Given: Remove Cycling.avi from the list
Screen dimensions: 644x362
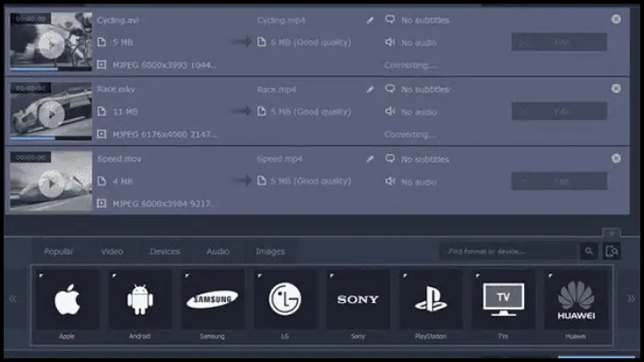Looking at the screenshot, I should [x=616, y=18].
